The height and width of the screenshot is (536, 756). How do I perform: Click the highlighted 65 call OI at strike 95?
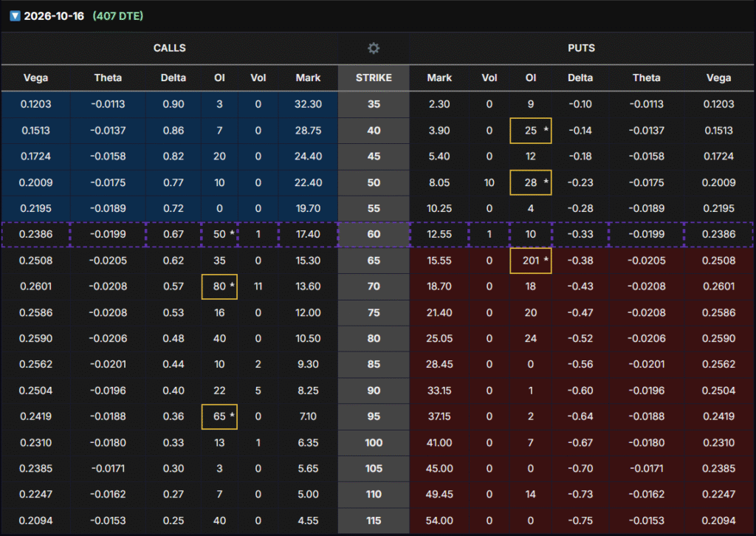click(x=219, y=416)
